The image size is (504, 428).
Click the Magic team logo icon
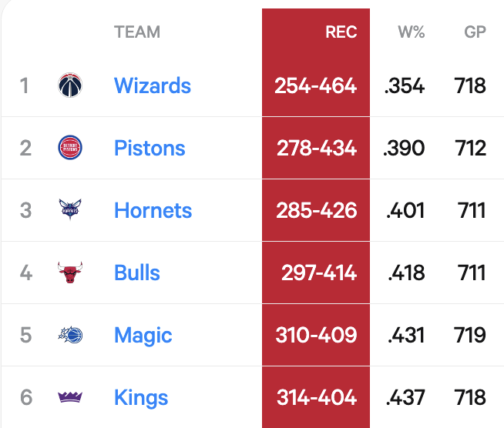70,335
